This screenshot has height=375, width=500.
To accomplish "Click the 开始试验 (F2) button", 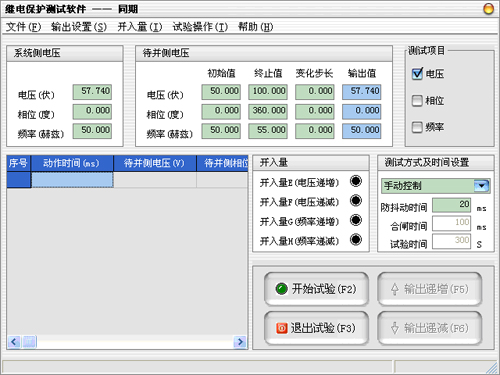I will (x=316, y=289).
